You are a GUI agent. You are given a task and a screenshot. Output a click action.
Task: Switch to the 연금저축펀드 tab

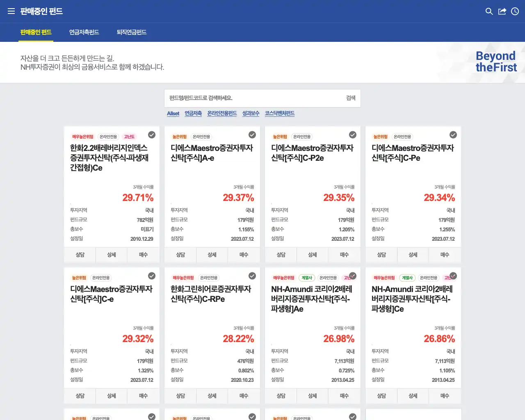click(84, 32)
